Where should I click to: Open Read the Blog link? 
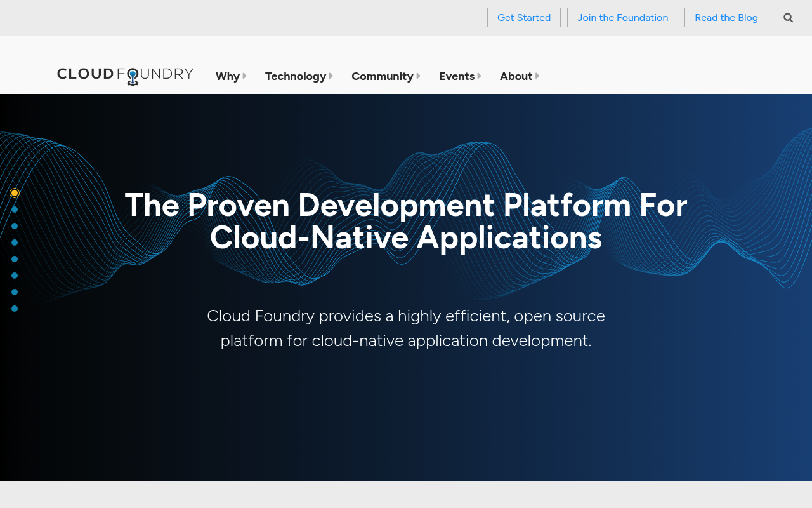pyautogui.click(x=726, y=18)
